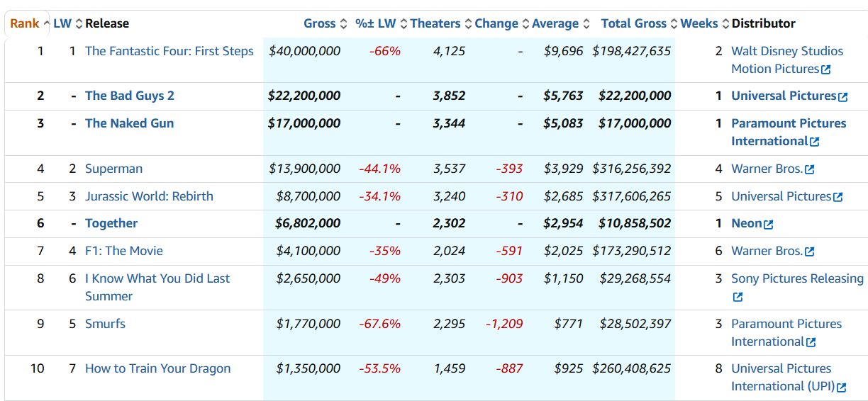This screenshot has height=401, width=868.
Task: Sort by Gross column header
Action: coord(320,23)
